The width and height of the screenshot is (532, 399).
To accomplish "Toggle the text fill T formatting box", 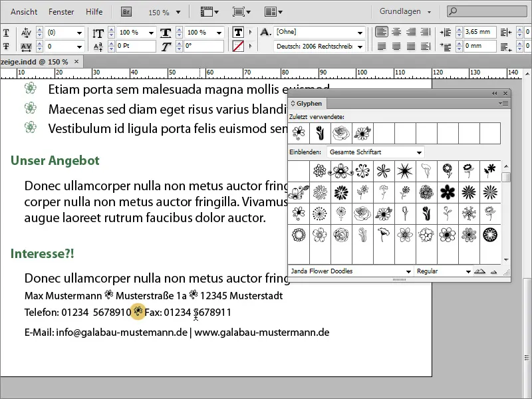I will 238,32.
